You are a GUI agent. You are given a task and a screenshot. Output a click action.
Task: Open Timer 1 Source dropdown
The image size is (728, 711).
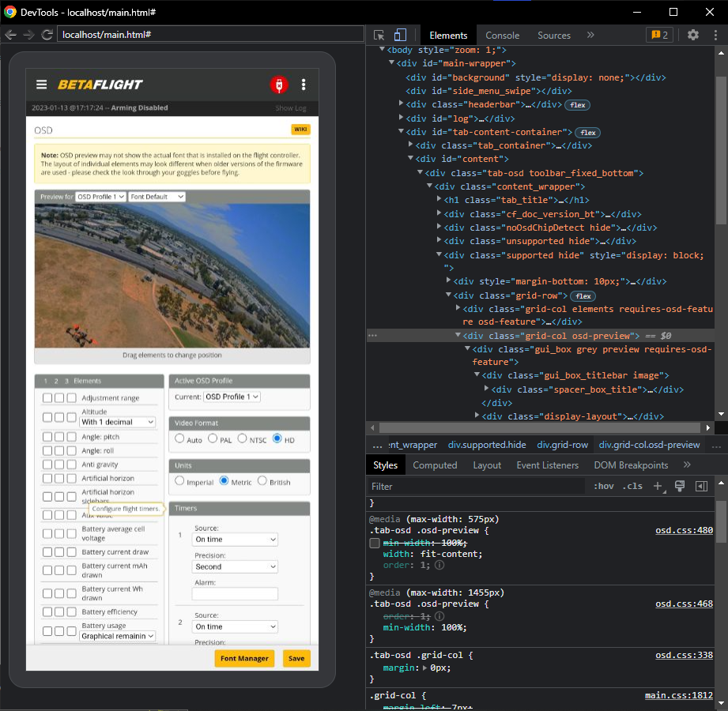pyautogui.click(x=235, y=540)
